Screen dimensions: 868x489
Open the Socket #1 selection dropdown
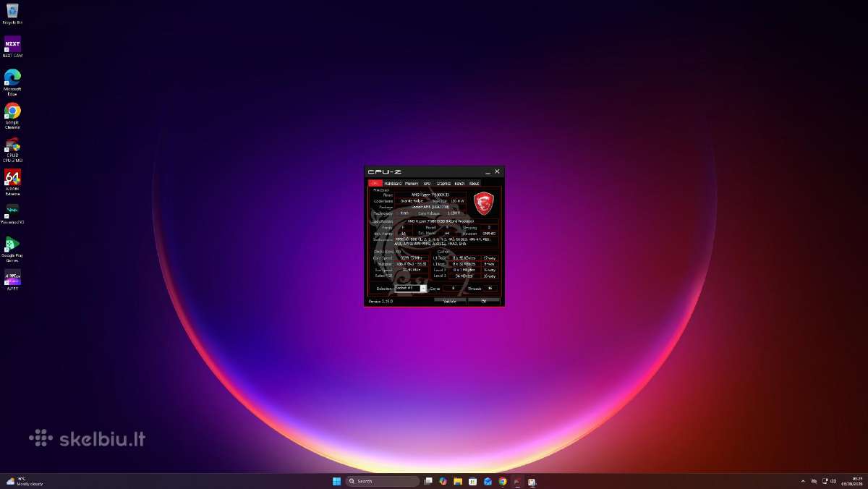tap(410, 288)
